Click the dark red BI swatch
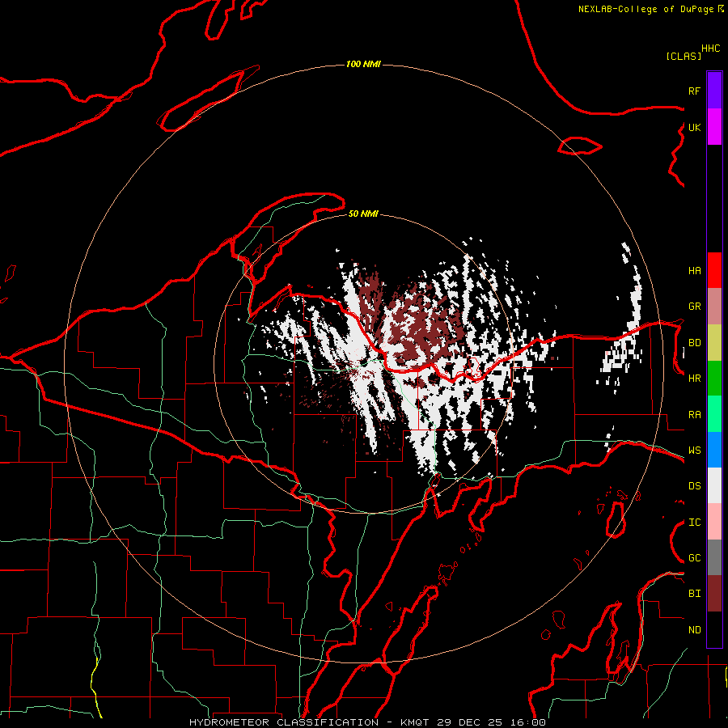 tap(714, 594)
